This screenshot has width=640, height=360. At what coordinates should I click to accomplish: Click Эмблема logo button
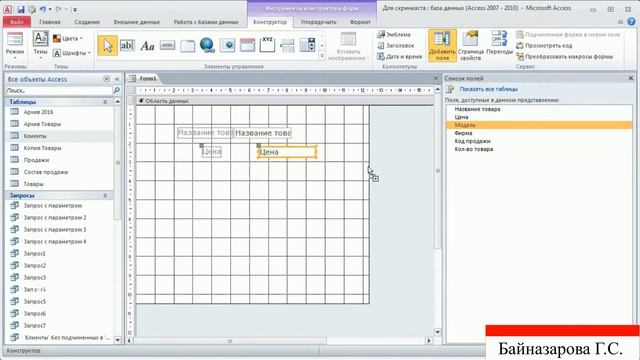point(394,35)
